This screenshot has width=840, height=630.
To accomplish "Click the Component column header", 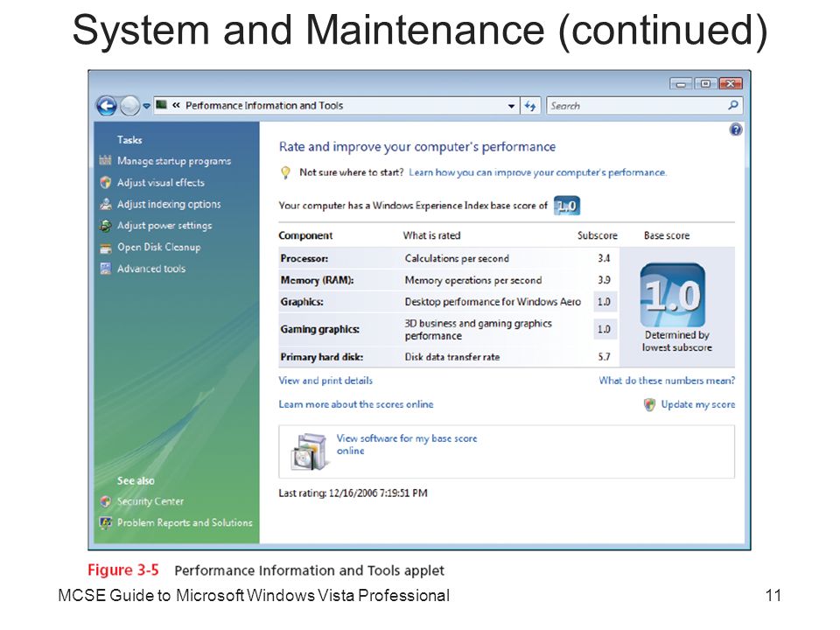I will [x=305, y=235].
